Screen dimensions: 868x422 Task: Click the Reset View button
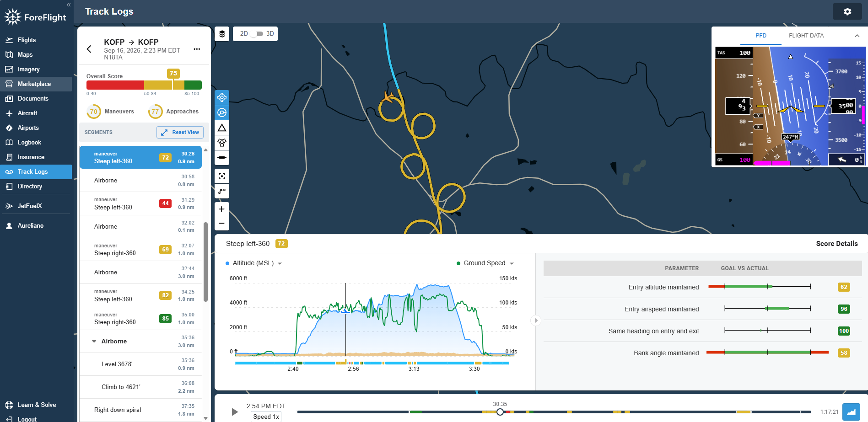[180, 132]
